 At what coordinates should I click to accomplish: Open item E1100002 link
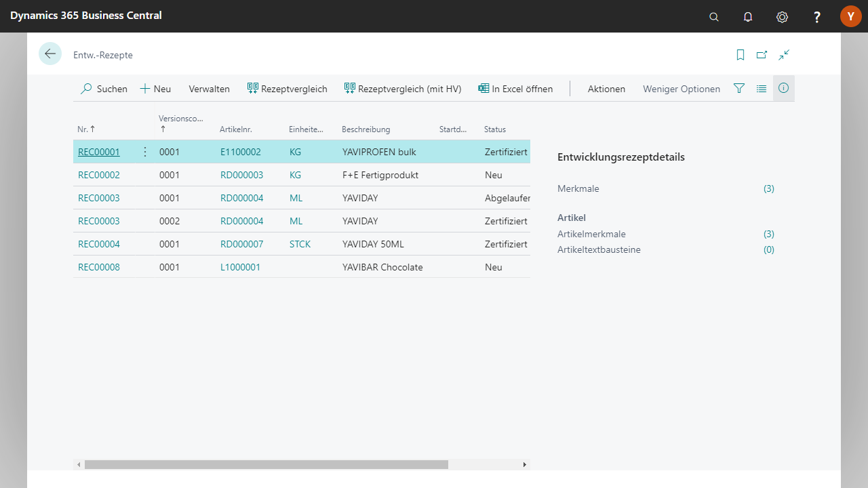[241, 152]
